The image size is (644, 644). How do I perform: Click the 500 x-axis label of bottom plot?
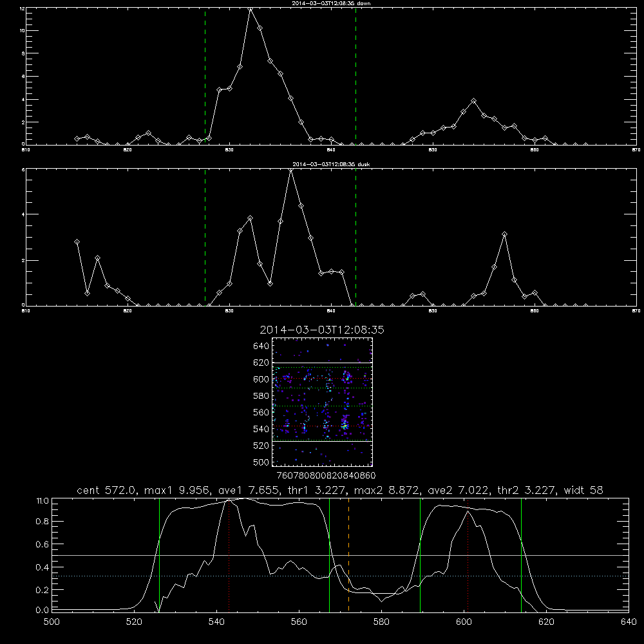tap(52, 622)
